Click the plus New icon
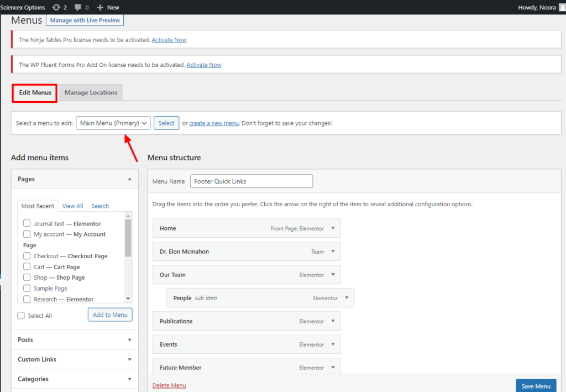 tap(100, 7)
